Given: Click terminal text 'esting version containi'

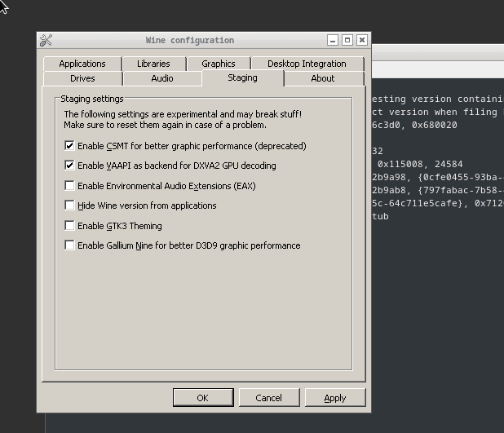Looking at the screenshot, I should point(437,99).
